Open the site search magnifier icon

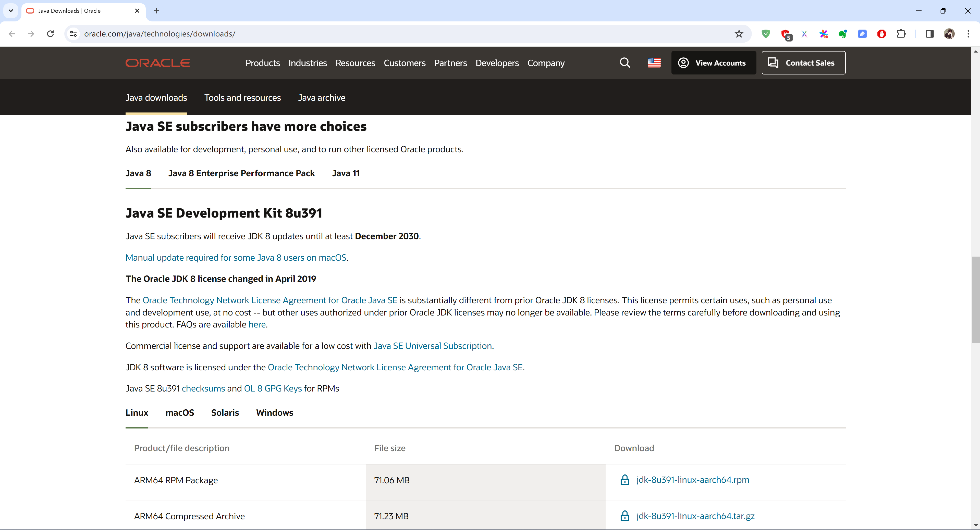(625, 63)
